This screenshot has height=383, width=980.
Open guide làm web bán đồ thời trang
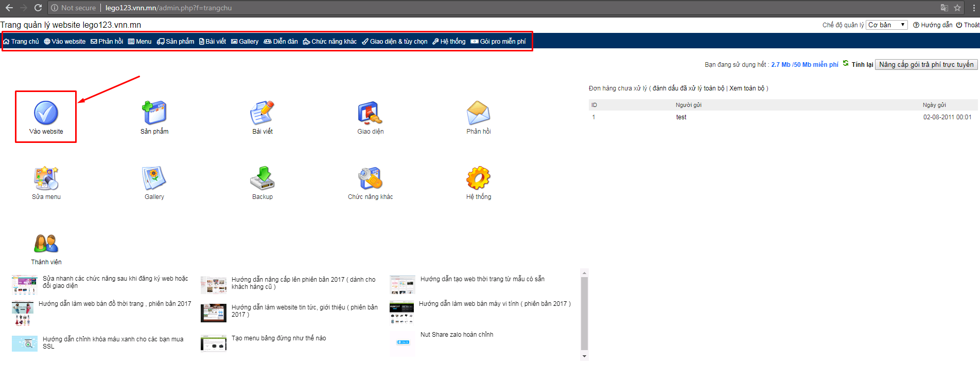(x=115, y=303)
